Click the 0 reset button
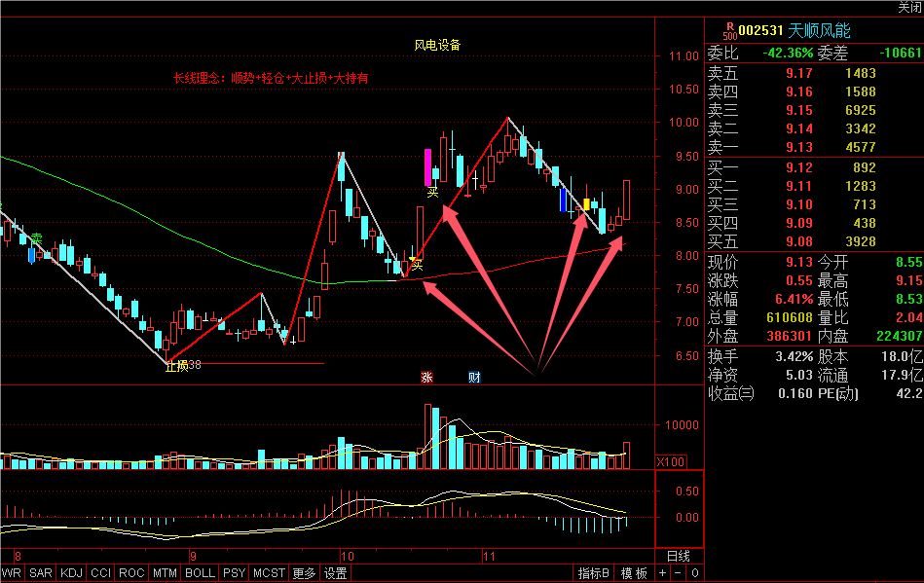This screenshot has width=924, height=583. [x=695, y=573]
